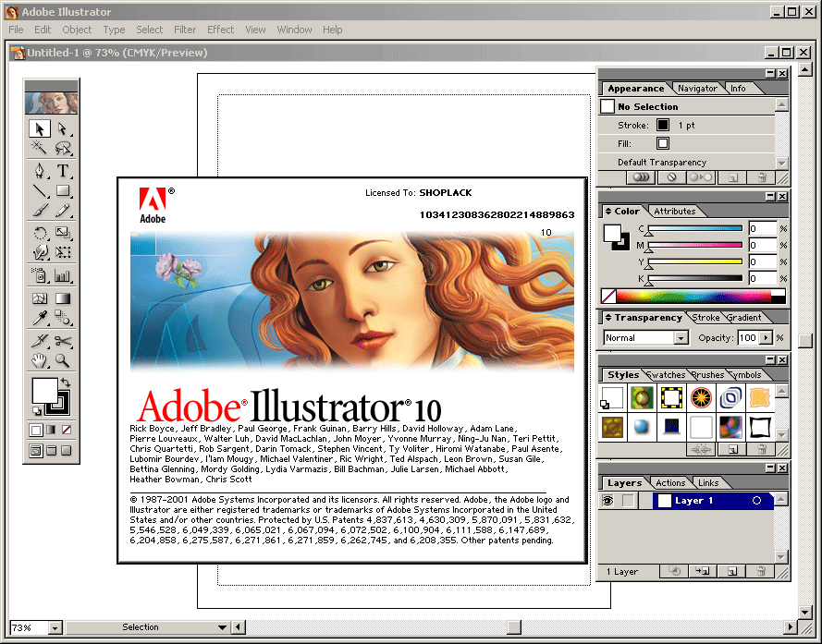822x644 pixels.
Task: Open the Opacity slider arrow
Action: (766, 338)
